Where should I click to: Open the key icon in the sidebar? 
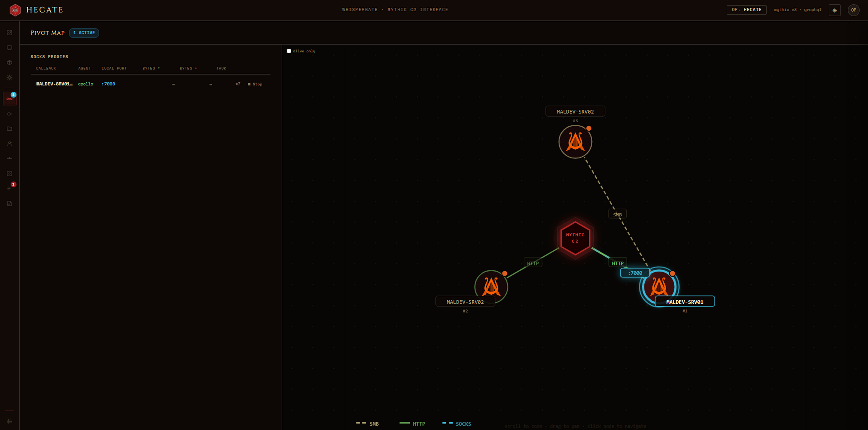[x=9, y=114]
